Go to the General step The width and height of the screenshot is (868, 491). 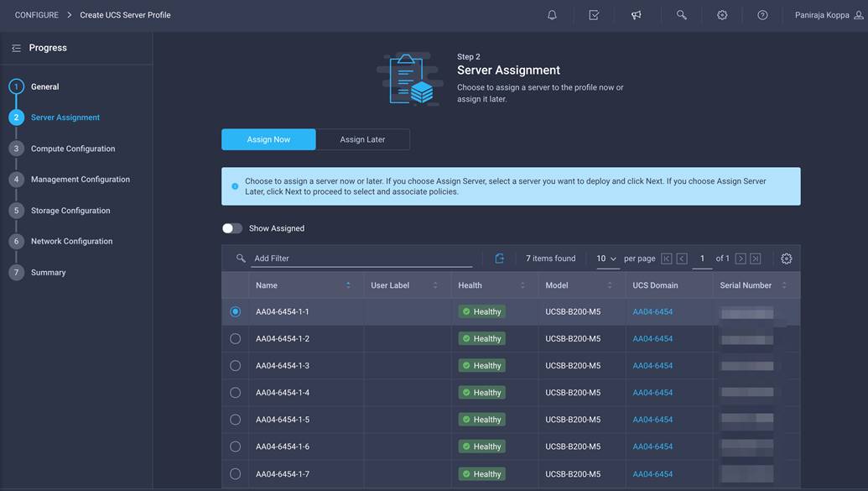[x=44, y=87]
